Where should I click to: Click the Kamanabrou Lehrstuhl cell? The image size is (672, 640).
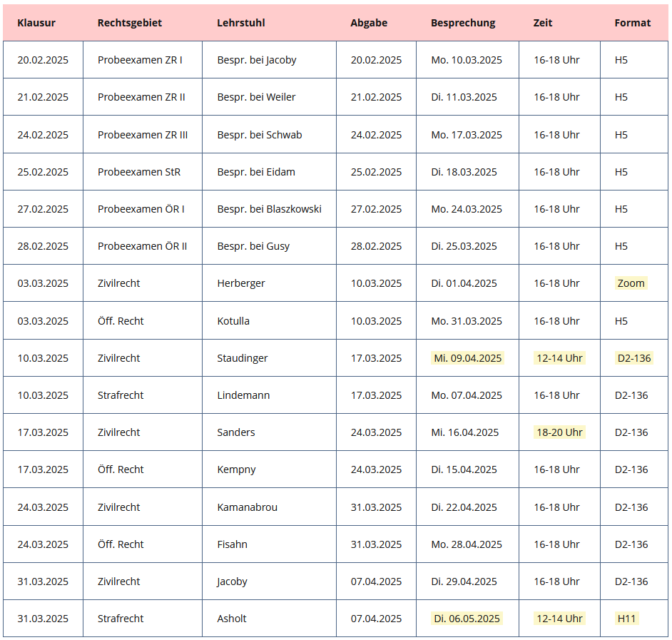(248, 507)
